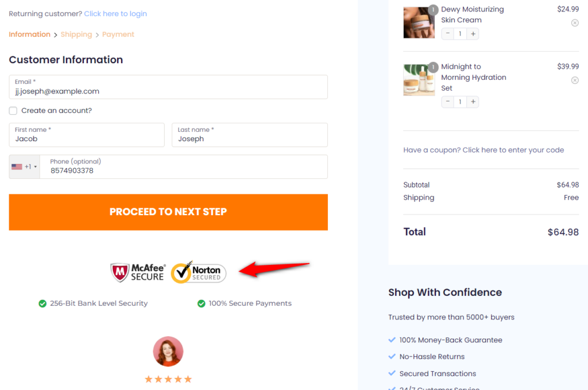Remove Midnight to Morning Hydration Set from cart
588x390 pixels.
point(575,80)
